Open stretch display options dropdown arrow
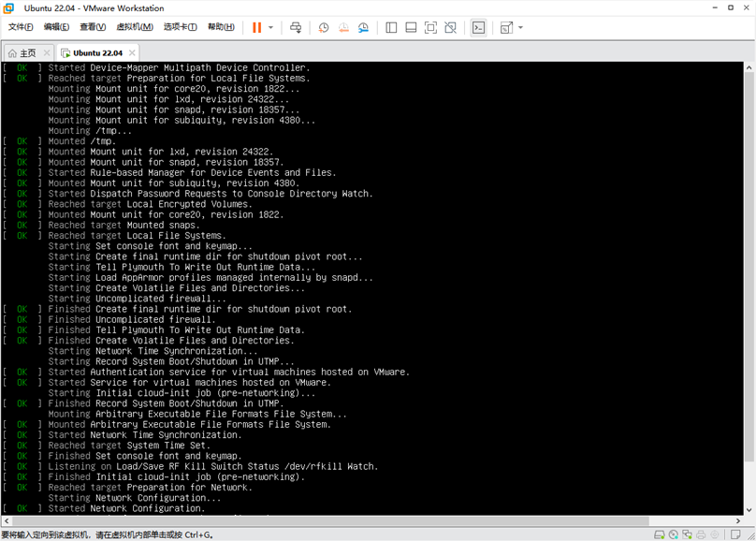The width and height of the screenshot is (756, 541). pos(520,27)
